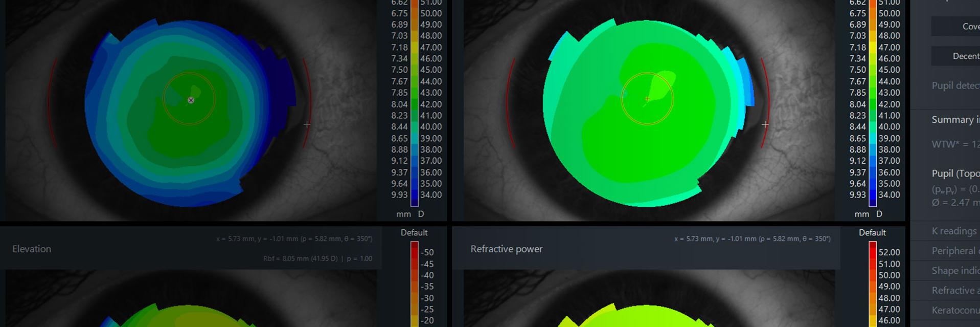Click 52.00 on the Refractive power scale
Screen dimensions: 980x327
coord(889,252)
